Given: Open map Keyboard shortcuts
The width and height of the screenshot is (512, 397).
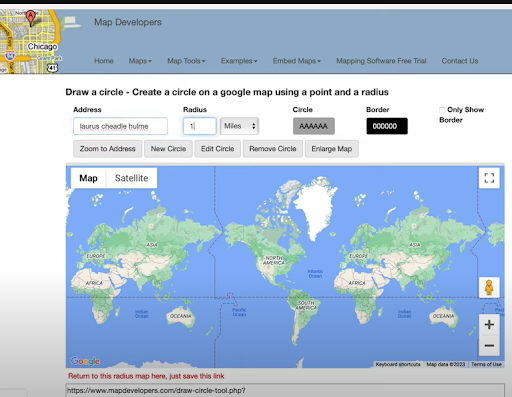Looking at the screenshot, I should click(x=398, y=364).
